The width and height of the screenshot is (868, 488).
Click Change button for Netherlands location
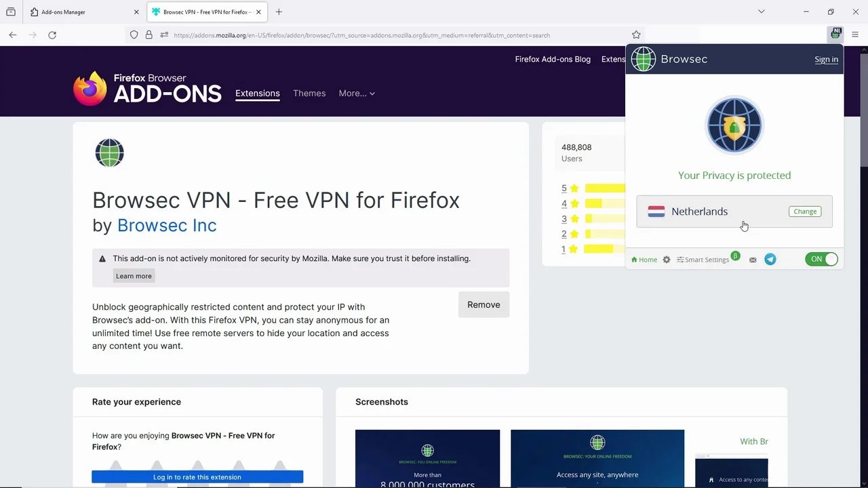[x=805, y=211]
